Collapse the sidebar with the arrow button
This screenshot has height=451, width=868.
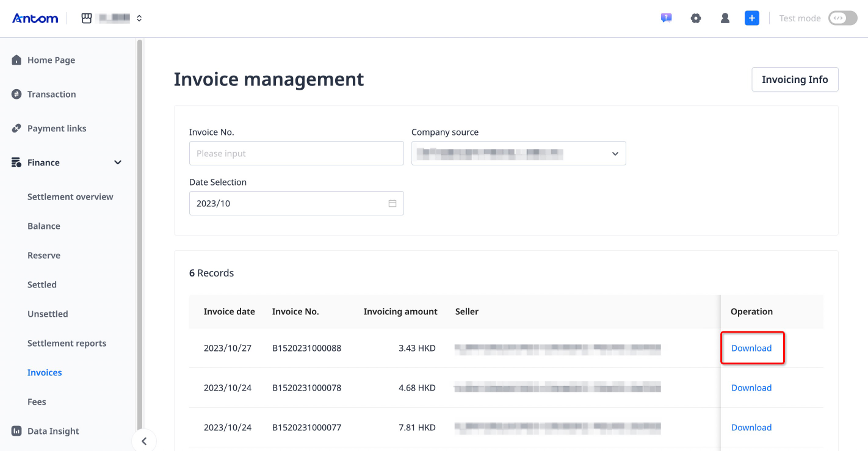(144, 441)
